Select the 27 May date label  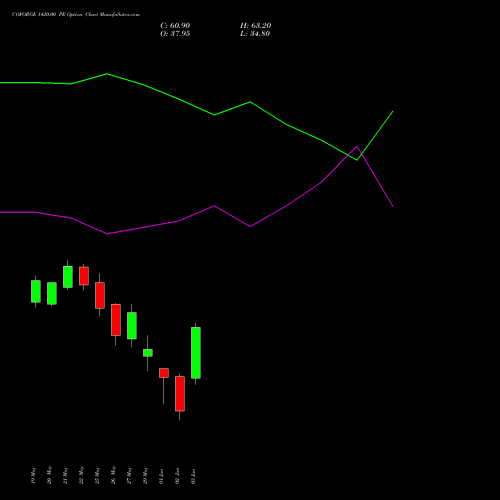pyautogui.click(x=129, y=475)
